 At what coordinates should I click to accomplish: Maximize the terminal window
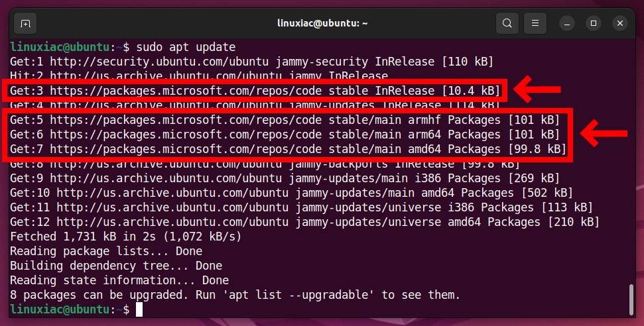click(x=594, y=23)
